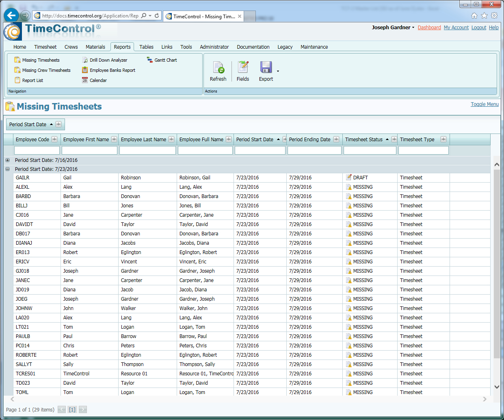The height and width of the screenshot is (420, 504).
Task: Open browser home icon
Action: coord(474,16)
